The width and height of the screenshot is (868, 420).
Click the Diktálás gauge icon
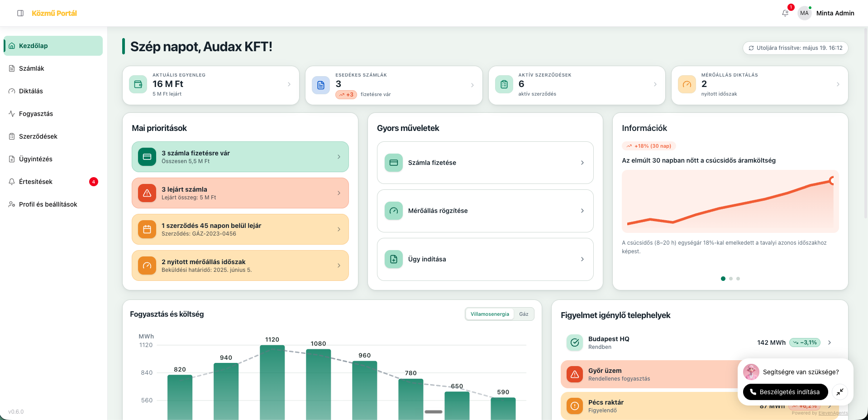(12, 91)
